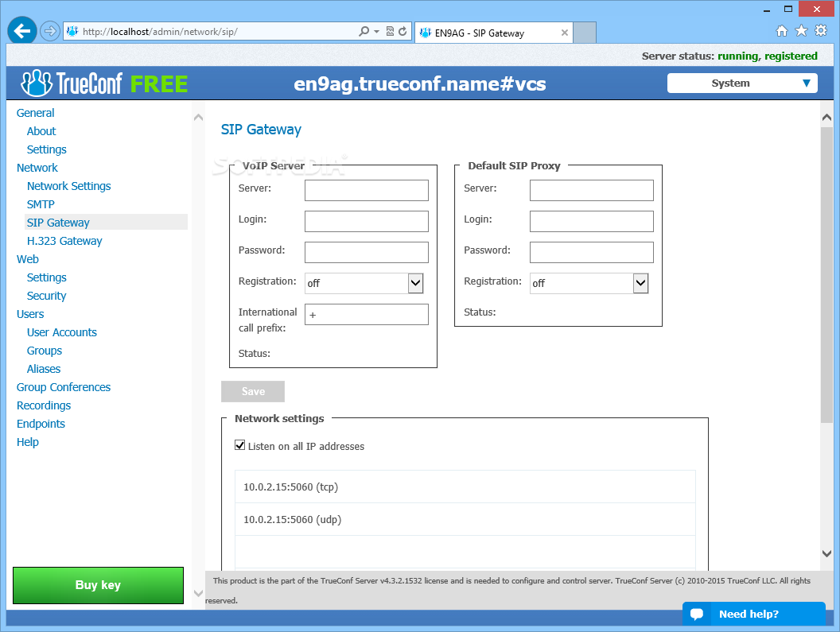Maximize the browser window
The height and width of the screenshot is (632, 840).
click(x=788, y=9)
